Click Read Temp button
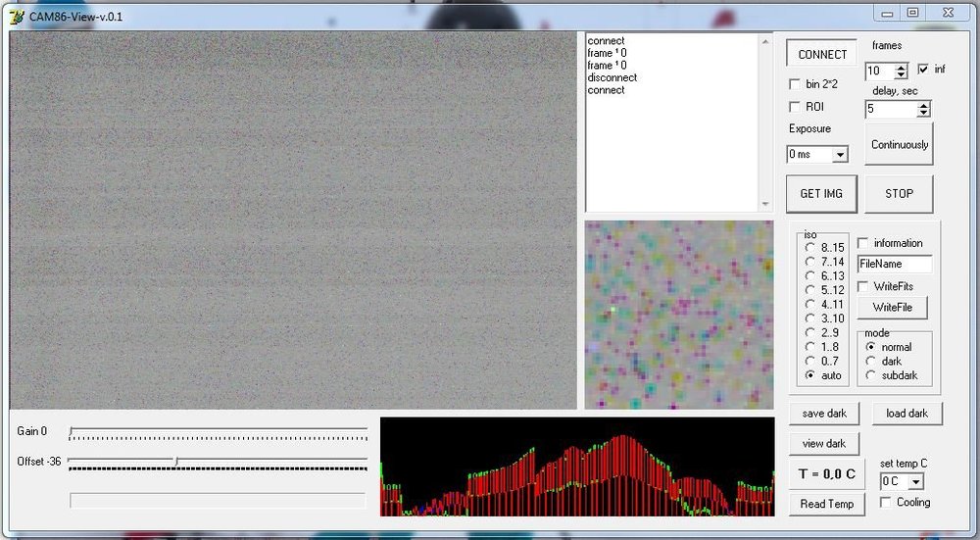Viewport: 980px width, 540px height. (x=827, y=504)
